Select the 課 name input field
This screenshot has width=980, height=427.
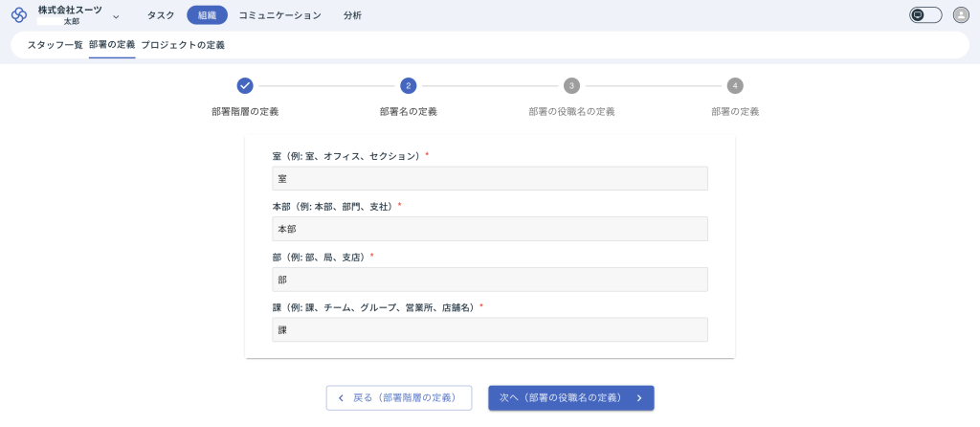coord(490,329)
